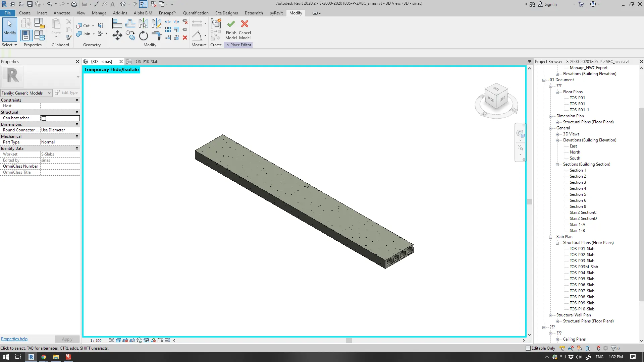644x362 pixels.
Task: Enable the Editable Only checkbox
Action: pos(528,348)
